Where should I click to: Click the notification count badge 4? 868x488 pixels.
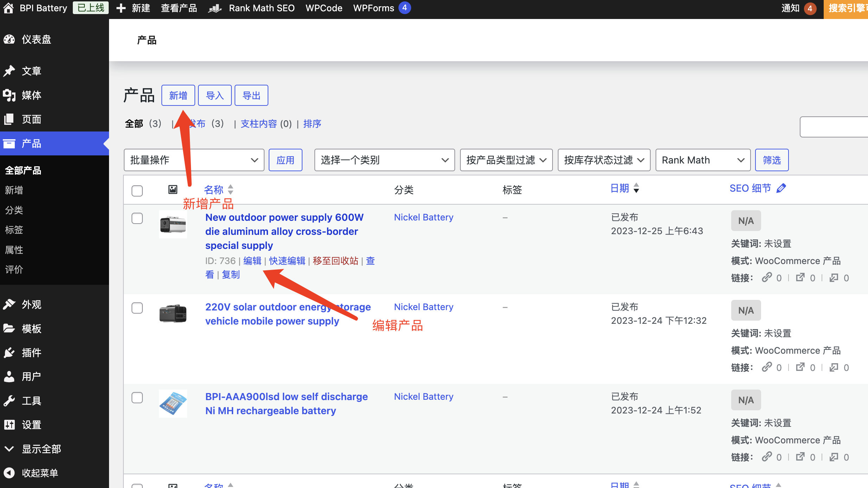810,8
